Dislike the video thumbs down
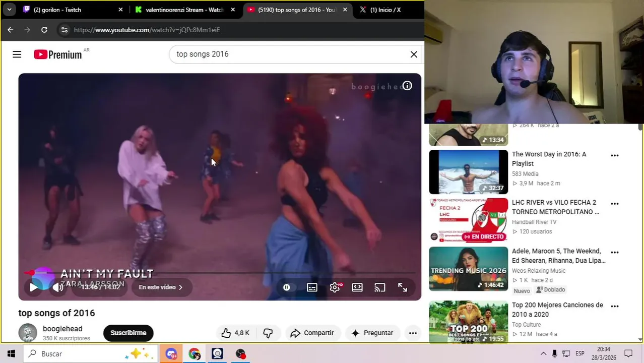 (x=268, y=333)
